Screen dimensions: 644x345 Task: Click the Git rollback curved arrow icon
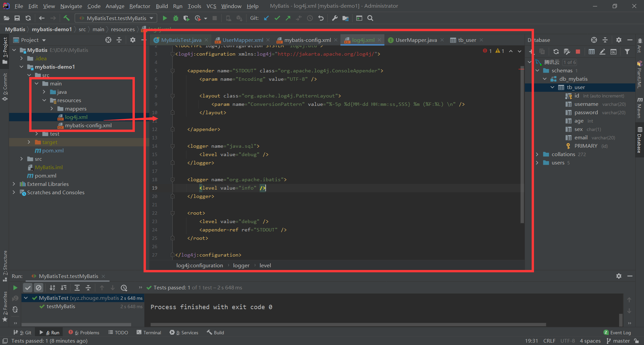[321, 18]
